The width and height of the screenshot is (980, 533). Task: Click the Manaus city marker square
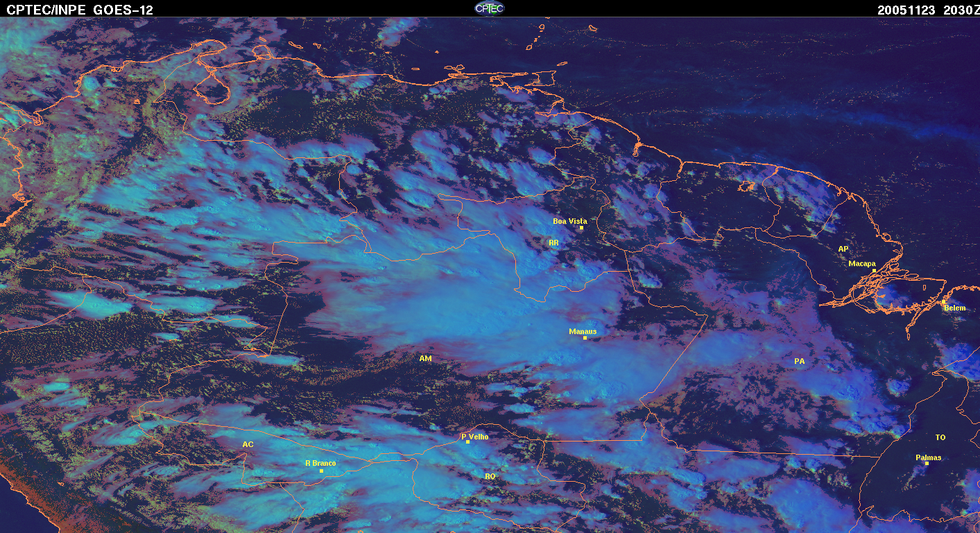[x=585, y=338]
